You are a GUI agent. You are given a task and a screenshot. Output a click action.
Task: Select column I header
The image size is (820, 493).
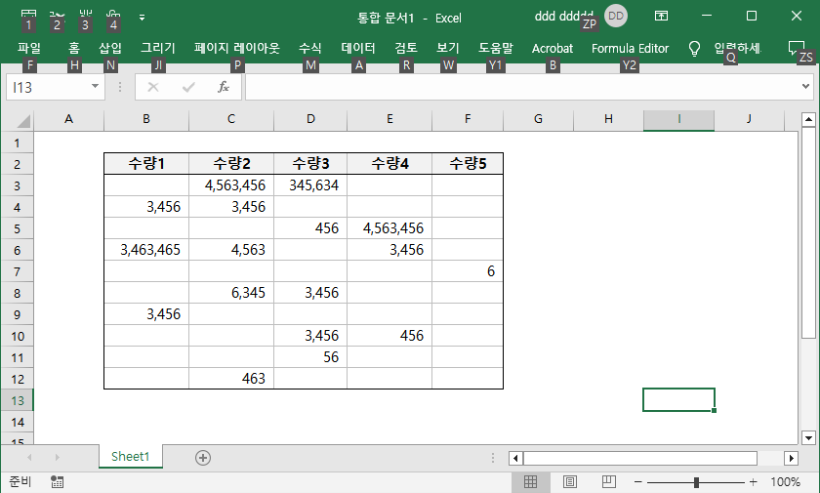point(679,119)
